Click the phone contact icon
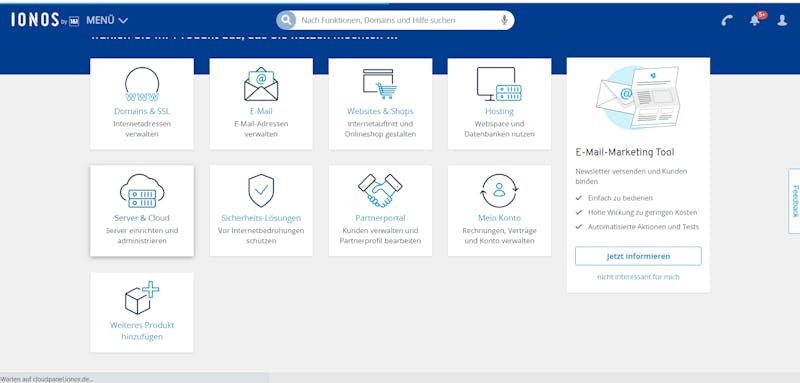Screen dimensions: 800x383 coord(727,20)
